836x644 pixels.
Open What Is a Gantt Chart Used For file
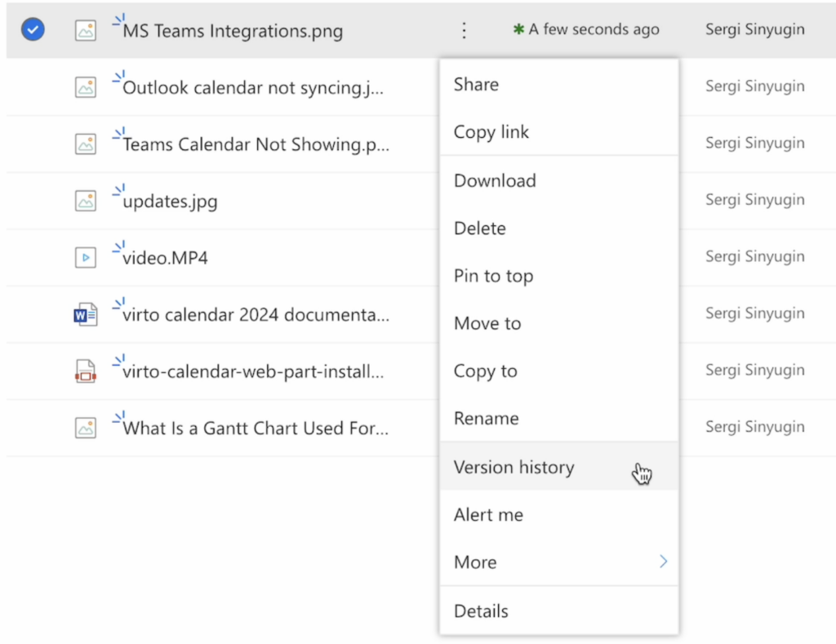pos(256,428)
